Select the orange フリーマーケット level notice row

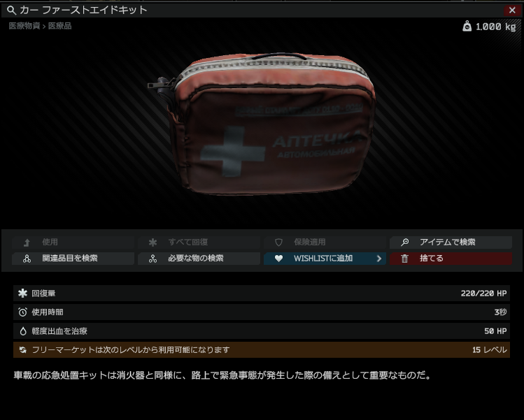261,349
